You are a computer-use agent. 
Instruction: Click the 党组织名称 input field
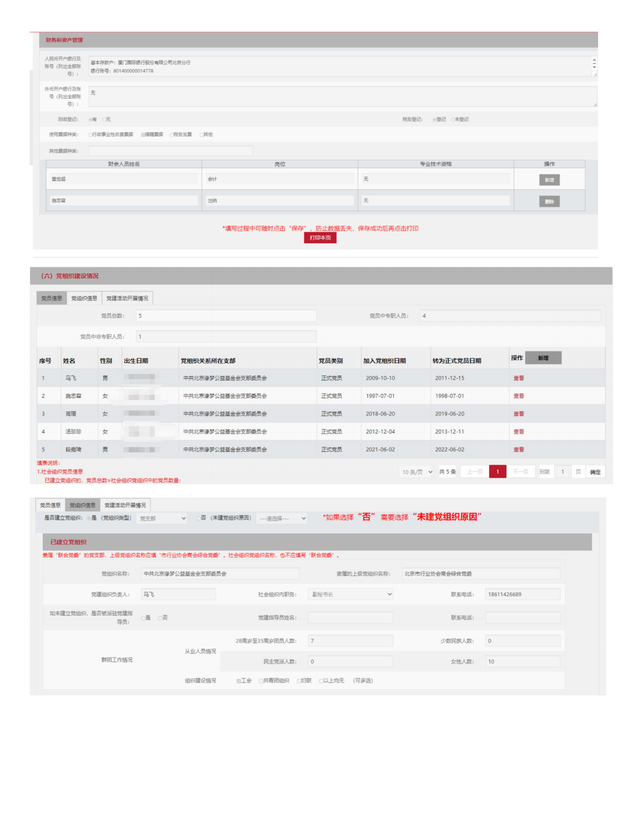pyautogui.click(x=220, y=573)
